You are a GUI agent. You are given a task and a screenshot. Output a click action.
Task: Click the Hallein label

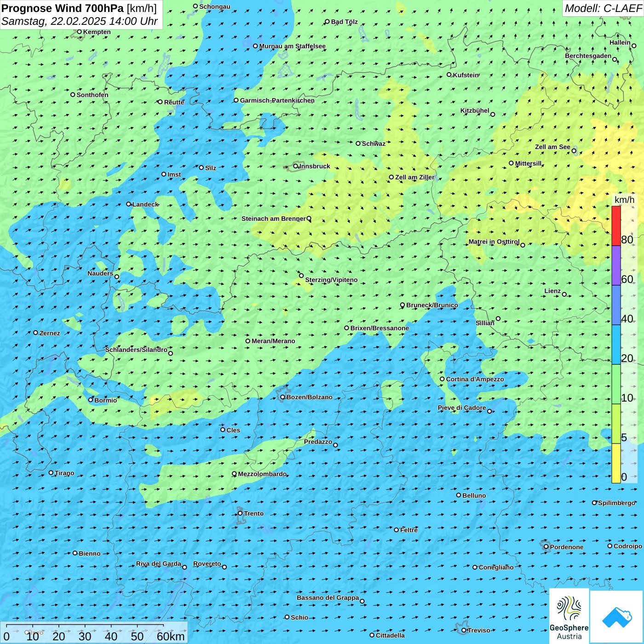[620, 42]
